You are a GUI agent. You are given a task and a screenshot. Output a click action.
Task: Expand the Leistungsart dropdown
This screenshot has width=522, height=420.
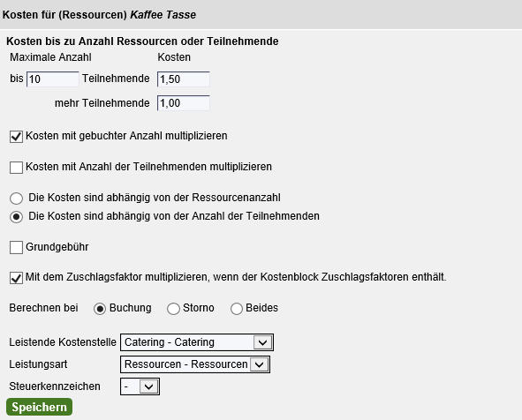pyautogui.click(x=195, y=364)
